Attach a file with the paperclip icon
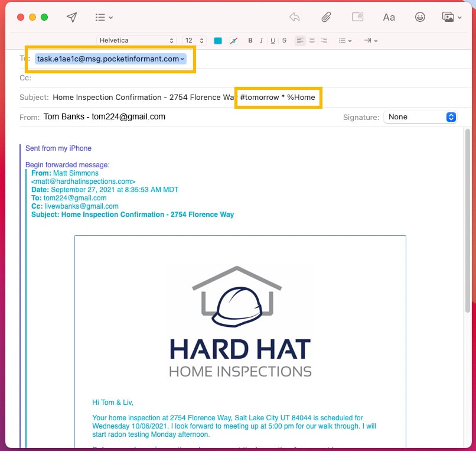Screen dimensions: 476x451 (326, 17)
